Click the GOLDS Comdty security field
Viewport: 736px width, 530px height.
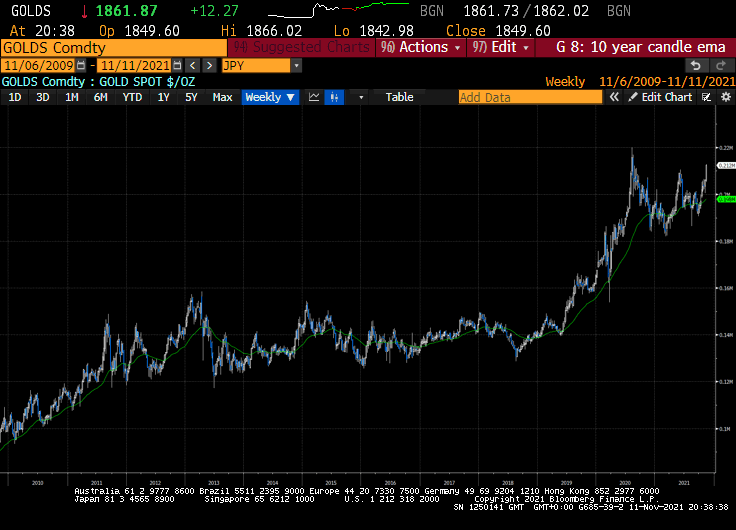click(114, 48)
